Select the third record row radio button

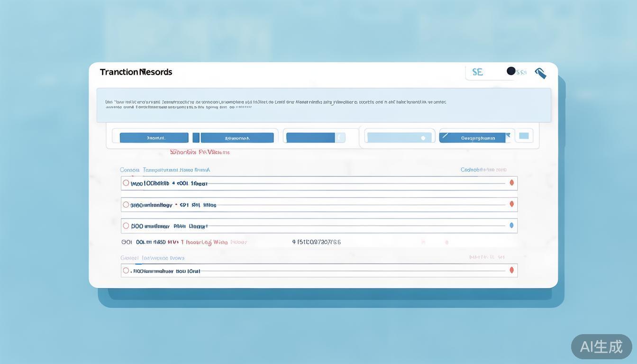[126, 226]
